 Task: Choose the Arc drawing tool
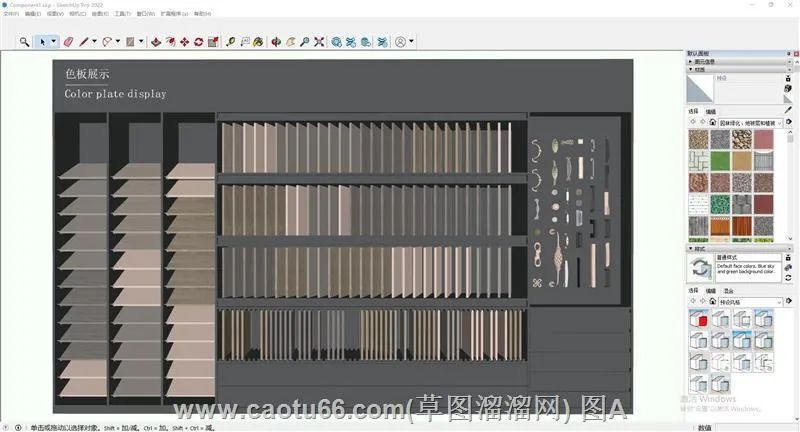[x=107, y=42]
